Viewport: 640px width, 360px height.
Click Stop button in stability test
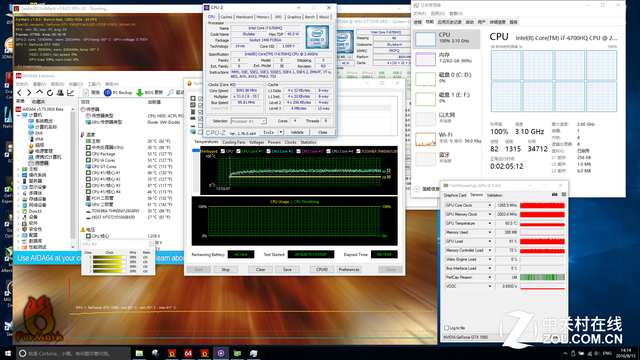click(x=225, y=270)
